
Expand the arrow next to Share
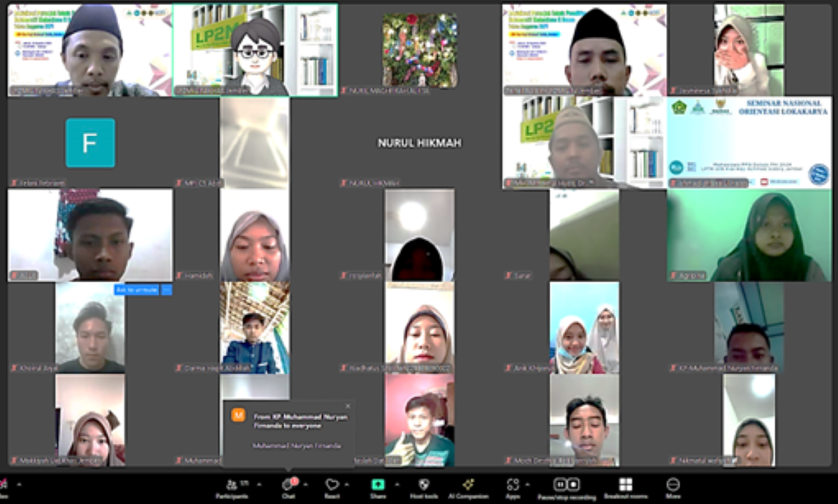point(397,484)
